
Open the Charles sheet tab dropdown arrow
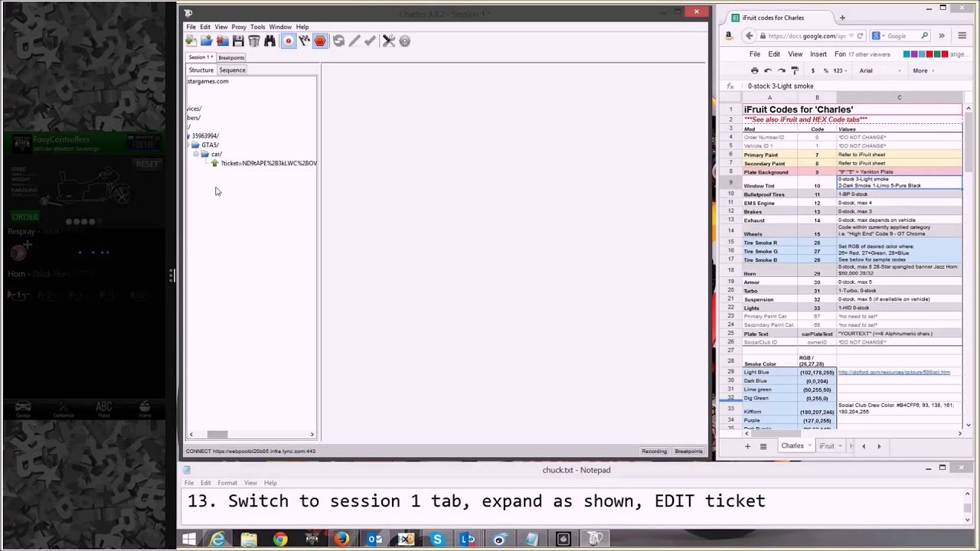(x=810, y=446)
